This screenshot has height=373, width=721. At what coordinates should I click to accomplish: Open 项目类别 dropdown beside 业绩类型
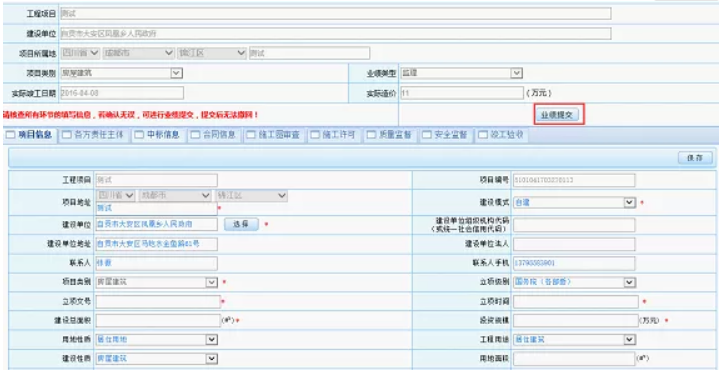(x=121, y=73)
